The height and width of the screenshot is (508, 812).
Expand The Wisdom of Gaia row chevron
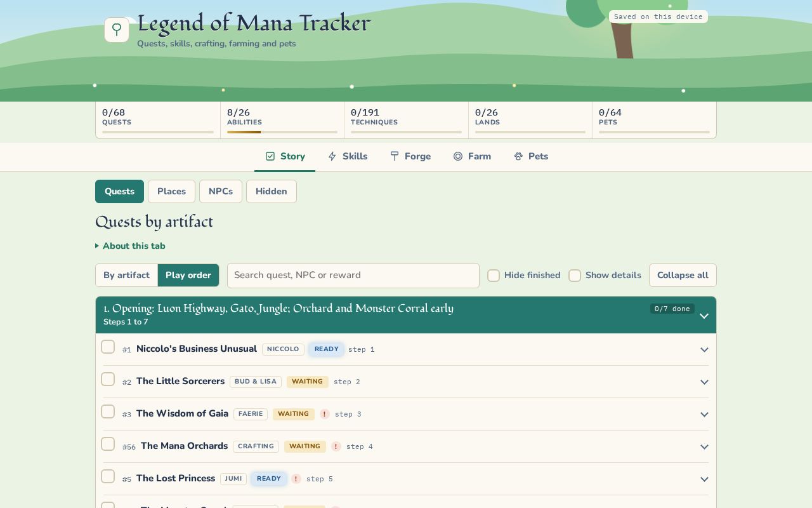tap(704, 415)
